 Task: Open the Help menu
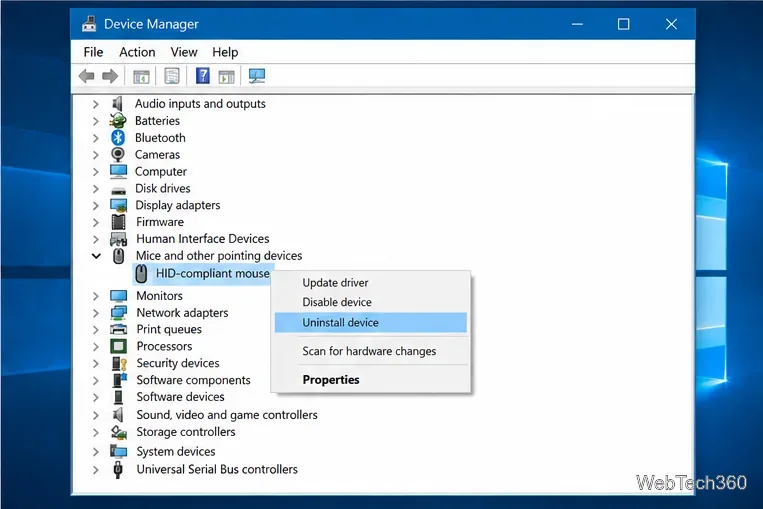pyautogui.click(x=225, y=52)
